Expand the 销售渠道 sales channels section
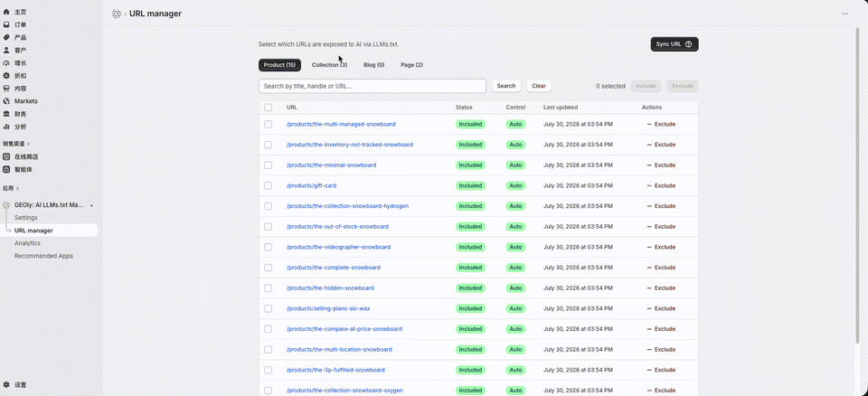Screen dimensions: 868x396 16,144
